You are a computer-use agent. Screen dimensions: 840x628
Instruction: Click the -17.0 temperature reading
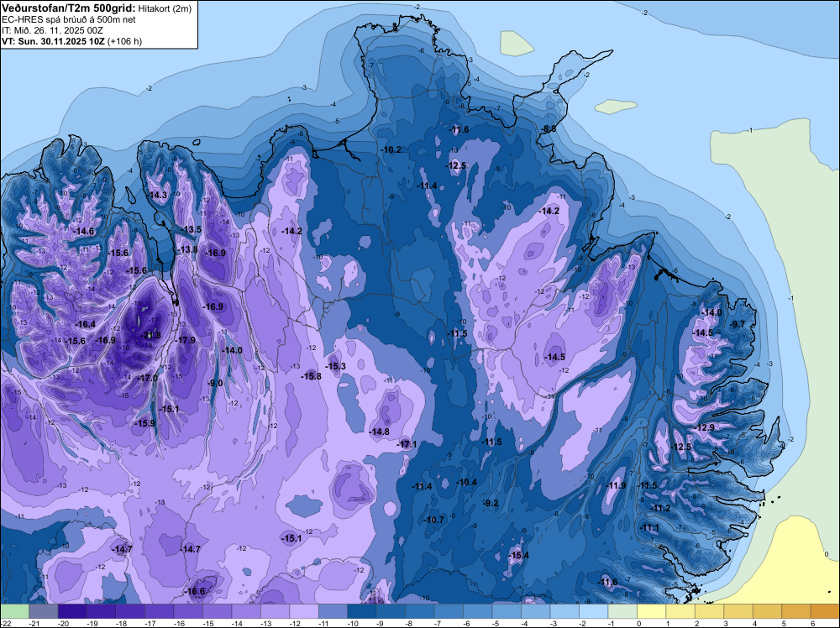(147, 378)
